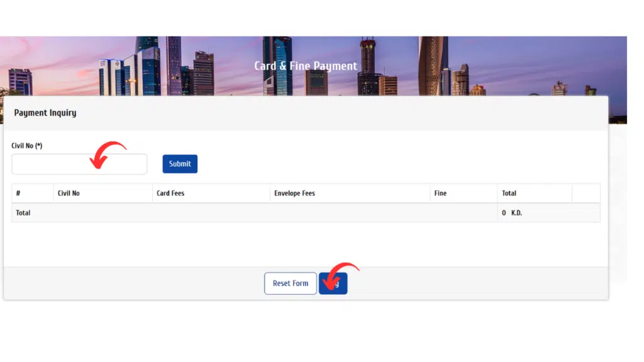Click the 'Payment Inquiry' panel heading
Viewport: 644px width, 362px height.
click(x=45, y=113)
